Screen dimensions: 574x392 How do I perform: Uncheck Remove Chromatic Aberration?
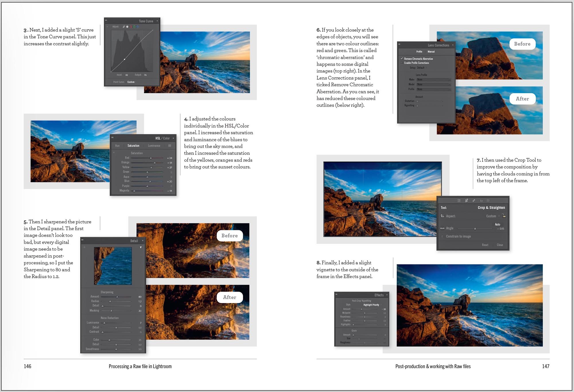tap(402, 58)
